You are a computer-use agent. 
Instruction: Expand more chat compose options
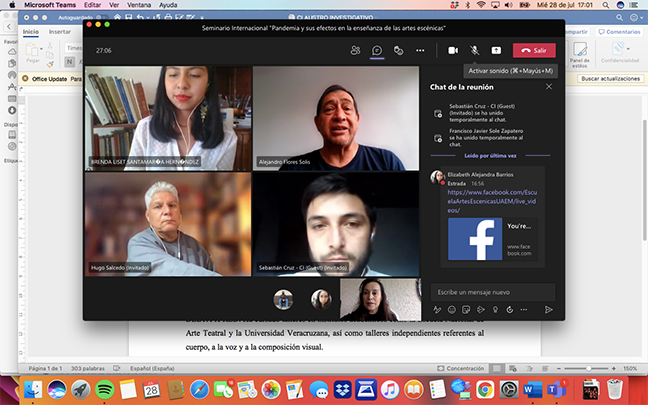point(524,310)
